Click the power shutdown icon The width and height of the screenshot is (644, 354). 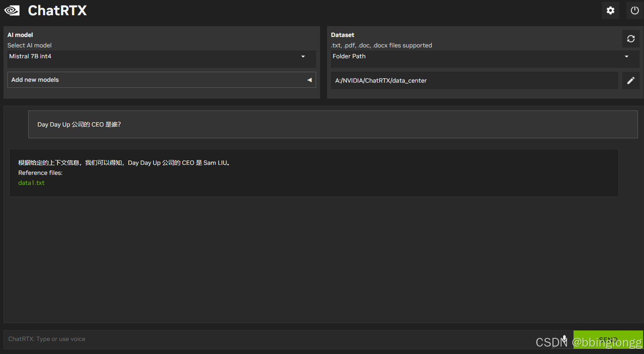635,10
